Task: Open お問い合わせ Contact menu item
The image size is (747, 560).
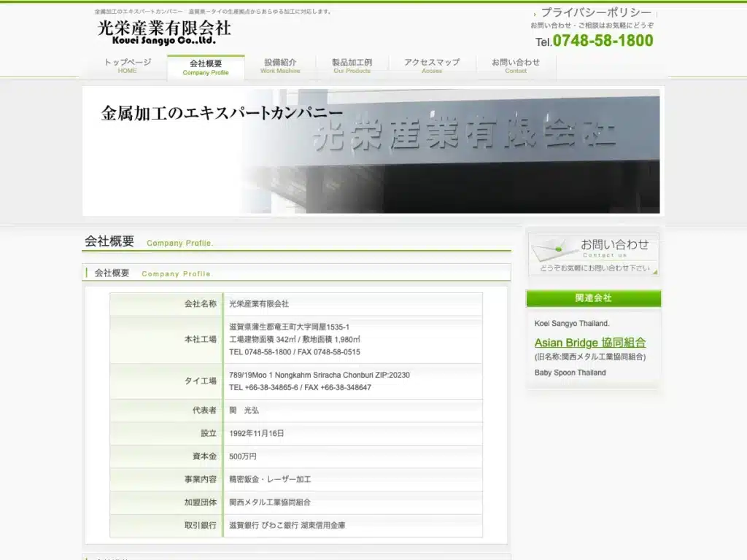Action: (x=516, y=66)
